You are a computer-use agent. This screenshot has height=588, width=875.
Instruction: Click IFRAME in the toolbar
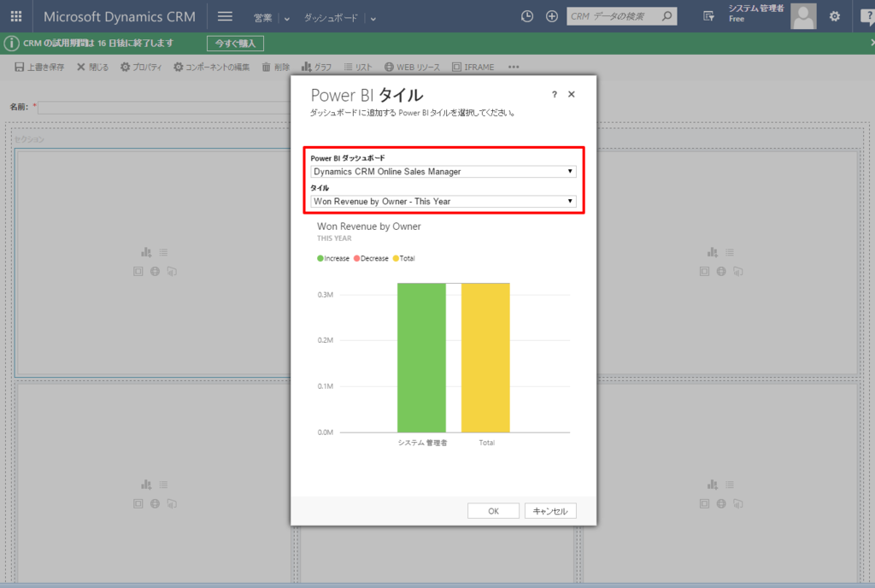473,67
